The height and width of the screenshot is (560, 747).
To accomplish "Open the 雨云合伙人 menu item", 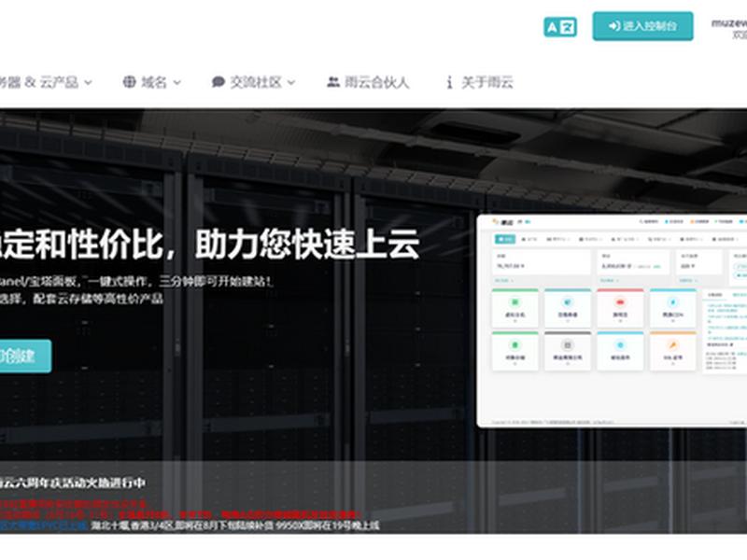I will click(x=368, y=82).
